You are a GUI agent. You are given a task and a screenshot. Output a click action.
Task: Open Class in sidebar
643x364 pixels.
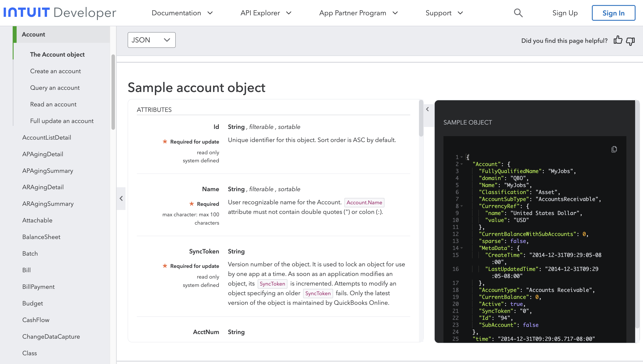(x=30, y=353)
